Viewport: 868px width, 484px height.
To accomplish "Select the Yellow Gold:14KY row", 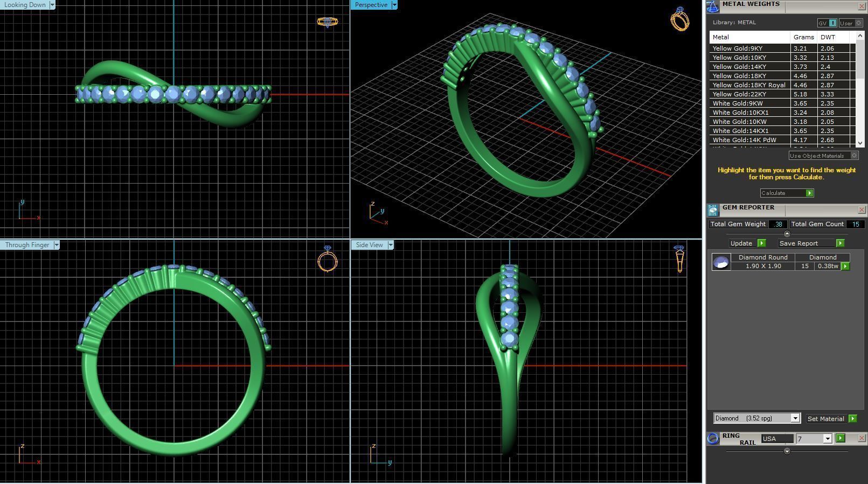I will tap(782, 67).
